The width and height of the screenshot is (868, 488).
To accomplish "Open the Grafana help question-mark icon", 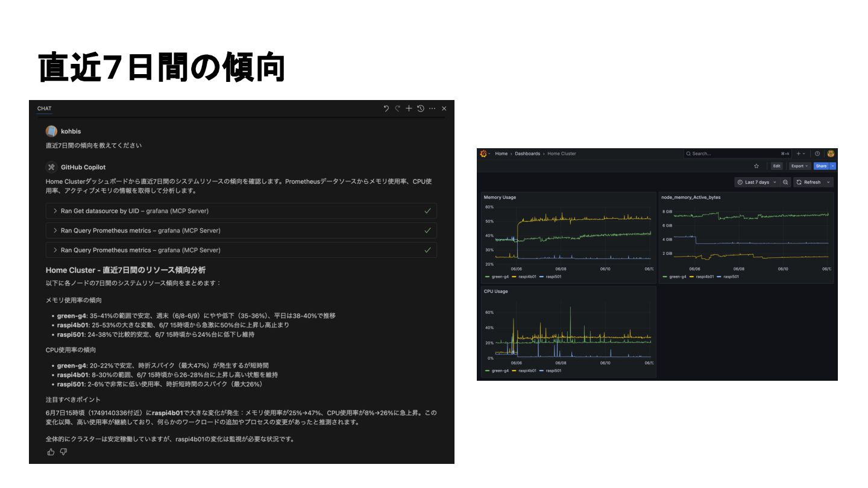I will pyautogui.click(x=817, y=154).
